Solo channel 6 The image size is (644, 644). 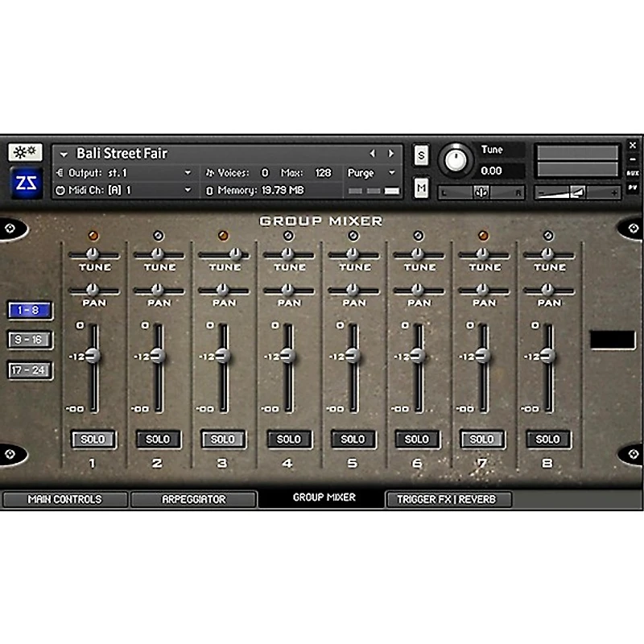[x=417, y=440]
